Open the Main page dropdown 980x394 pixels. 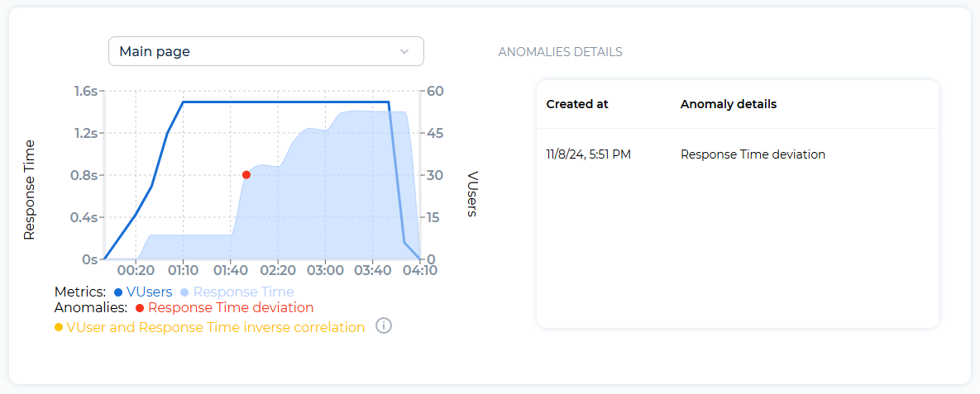tap(266, 51)
